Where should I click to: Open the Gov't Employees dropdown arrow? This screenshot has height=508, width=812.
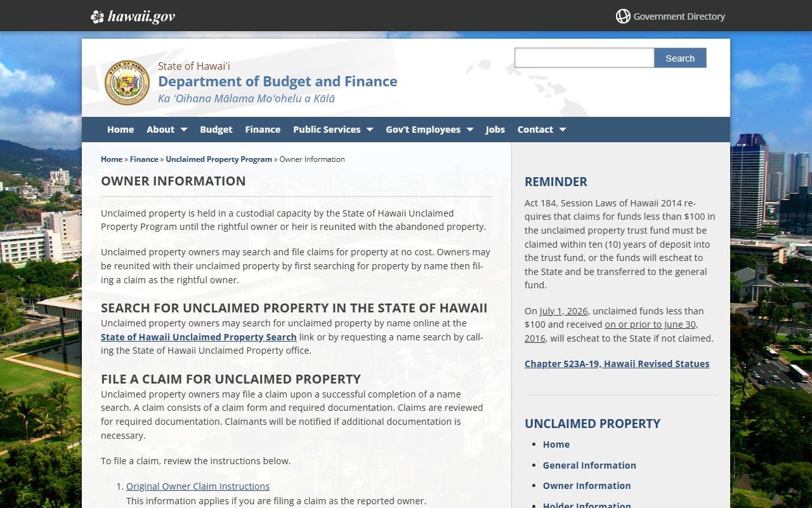(x=470, y=130)
